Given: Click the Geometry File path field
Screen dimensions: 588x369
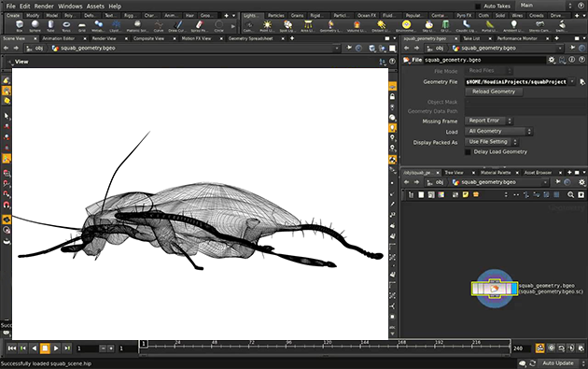Looking at the screenshot, I should pos(516,81).
